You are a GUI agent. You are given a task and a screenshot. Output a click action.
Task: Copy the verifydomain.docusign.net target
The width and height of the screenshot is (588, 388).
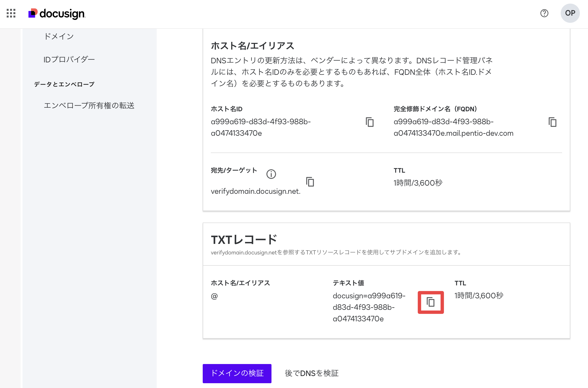[310, 182]
